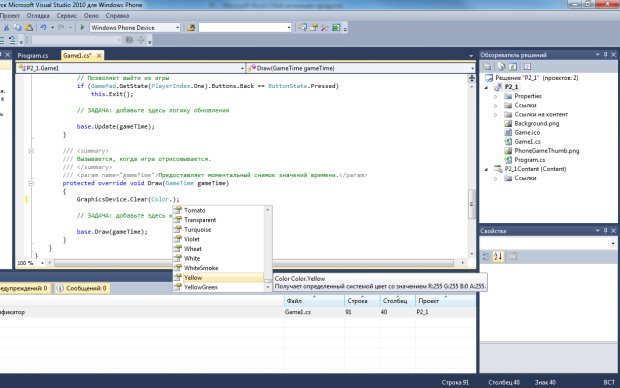The width and height of the screenshot is (620, 388).
Task: Click the pin icon on Solution Explorer's title bar
Action: click(605, 55)
